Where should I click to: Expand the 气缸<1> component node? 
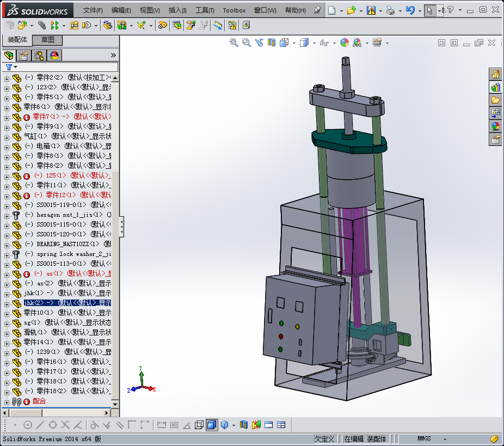7,136
